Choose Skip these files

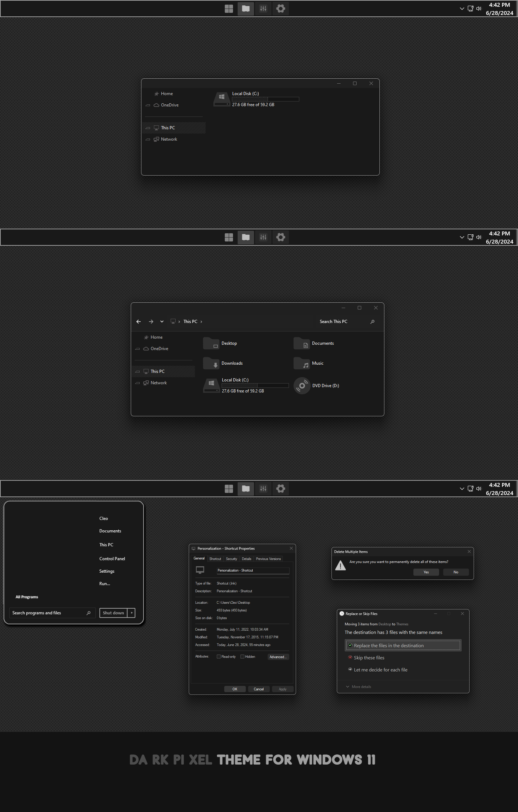(x=403, y=658)
